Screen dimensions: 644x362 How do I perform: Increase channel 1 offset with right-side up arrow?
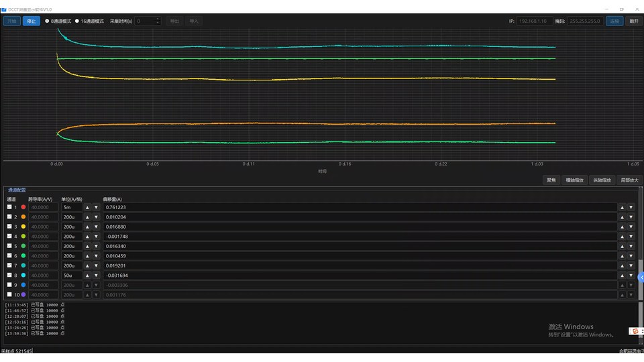pyautogui.click(x=623, y=207)
